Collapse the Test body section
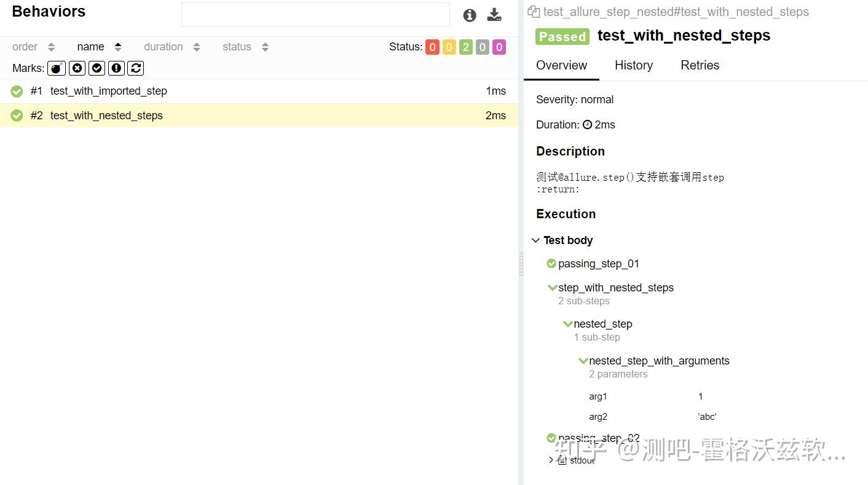The image size is (868, 485). pos(562,240)
